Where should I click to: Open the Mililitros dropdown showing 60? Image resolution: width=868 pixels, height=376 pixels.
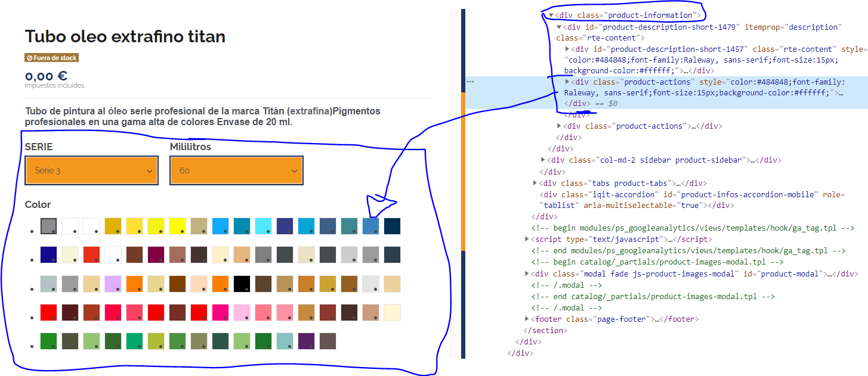(x=236, y=170)
